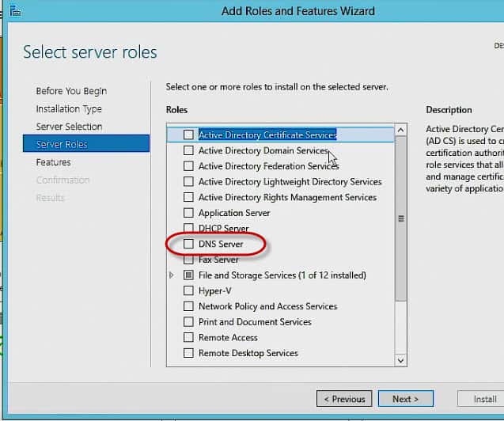Open the Features step
The height and width of the screenshot is (421, 504).
click(53, 162)
